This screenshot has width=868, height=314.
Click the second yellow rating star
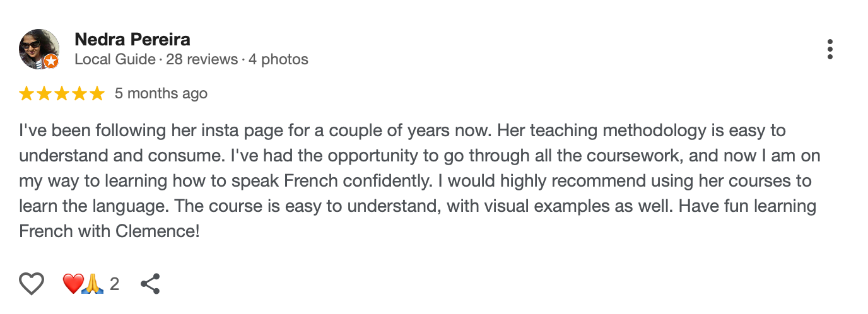tap(44, 94)
